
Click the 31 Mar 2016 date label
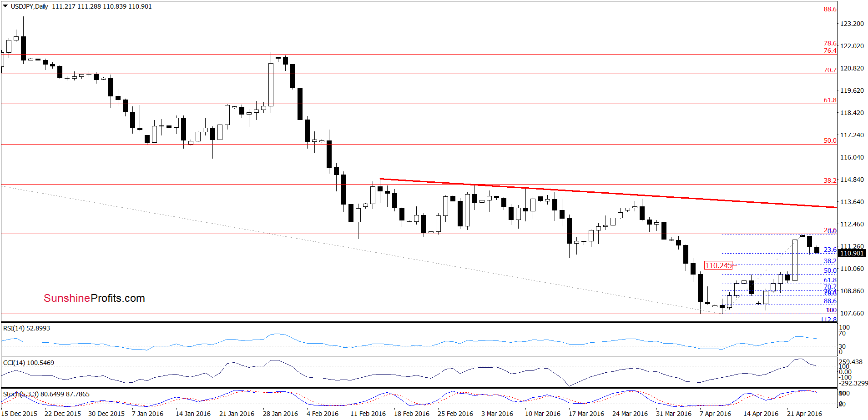674,414
